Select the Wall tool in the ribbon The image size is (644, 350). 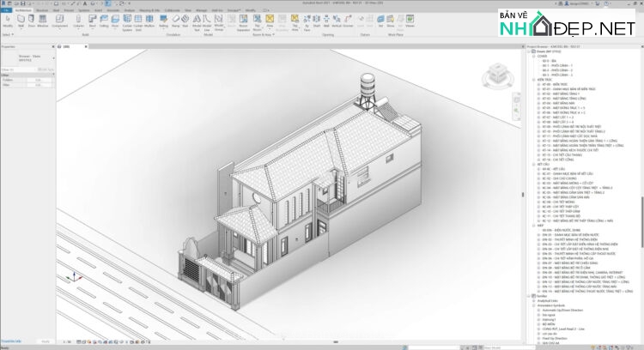pos(22,20)
